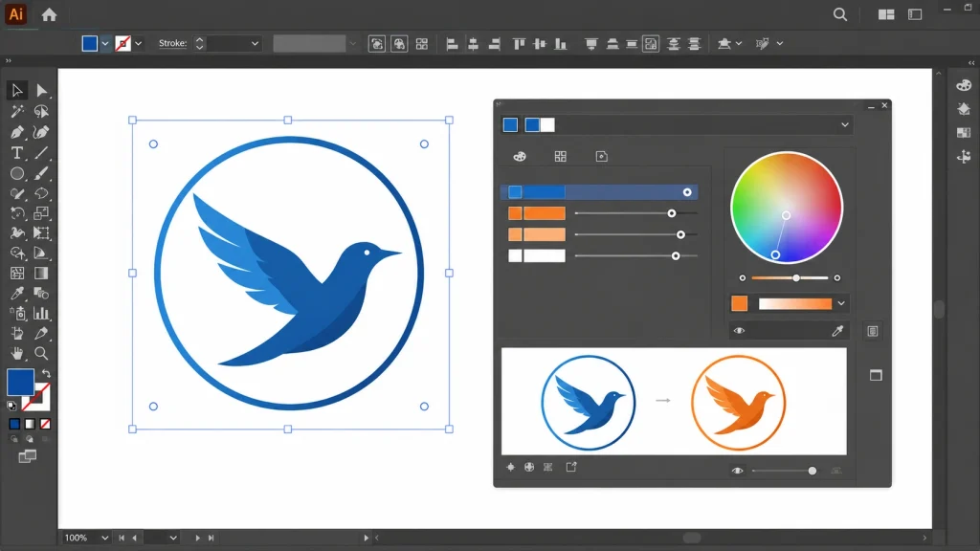Open the stroke color dropdown arrow
980x551 pixels.
[138, 44]
